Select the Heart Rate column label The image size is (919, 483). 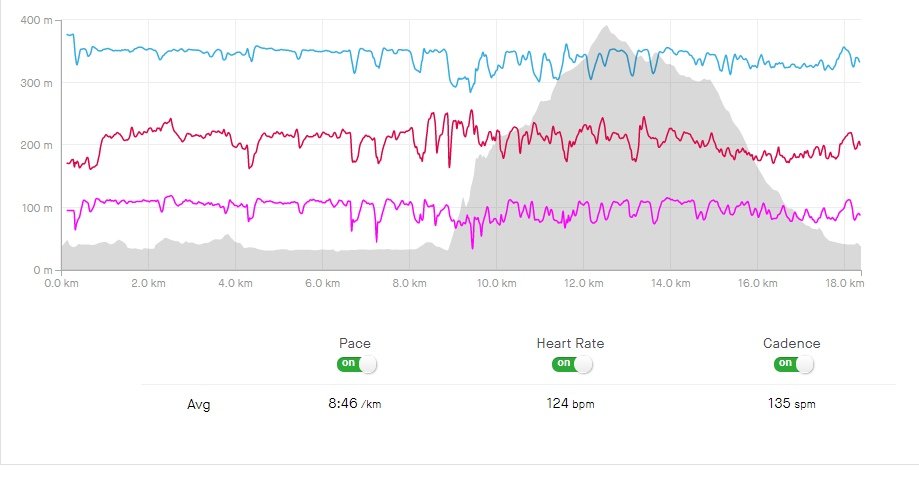pyautogui.click(x=570, y=344)
